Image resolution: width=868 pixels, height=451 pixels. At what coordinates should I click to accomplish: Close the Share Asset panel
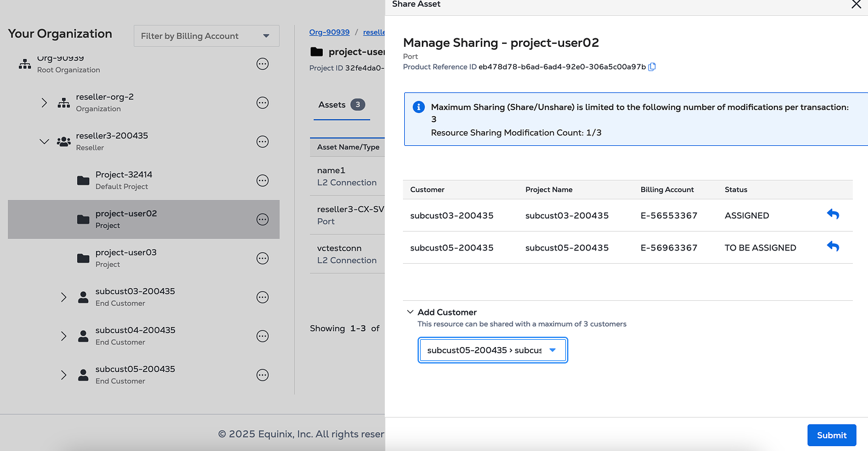(x=856, y=4)
